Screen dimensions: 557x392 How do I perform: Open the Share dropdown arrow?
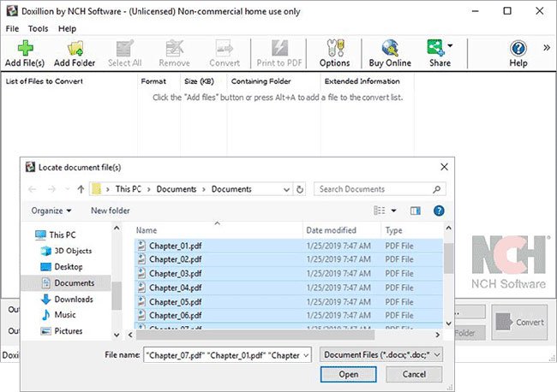pyautogui.click(x=450, y=45)
